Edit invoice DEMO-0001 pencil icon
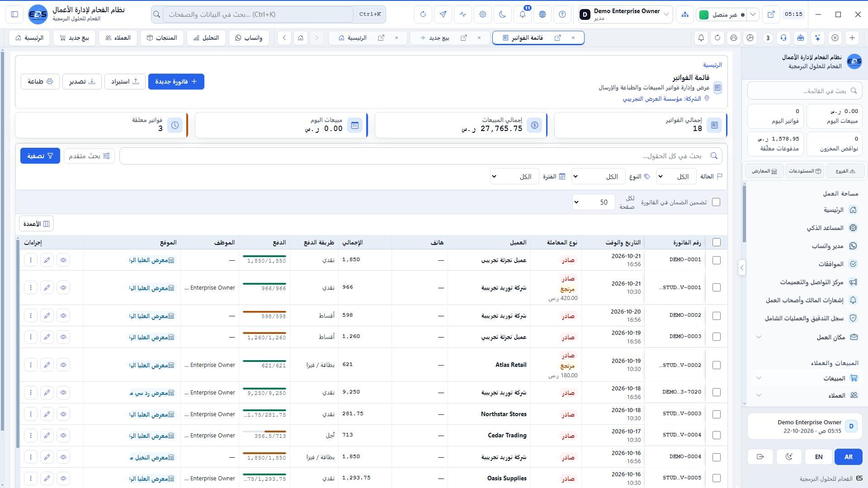The width and height of the screenshot is (868, 488). 47,260
